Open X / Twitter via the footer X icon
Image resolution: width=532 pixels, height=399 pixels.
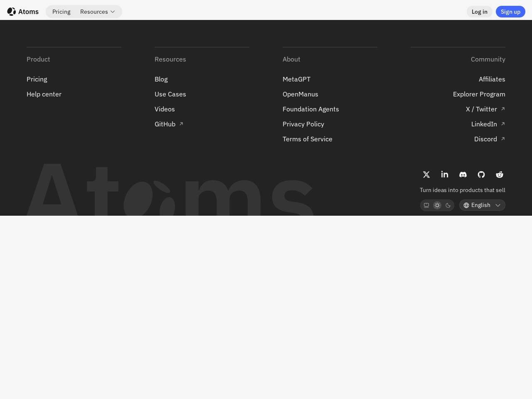[426, 175]
